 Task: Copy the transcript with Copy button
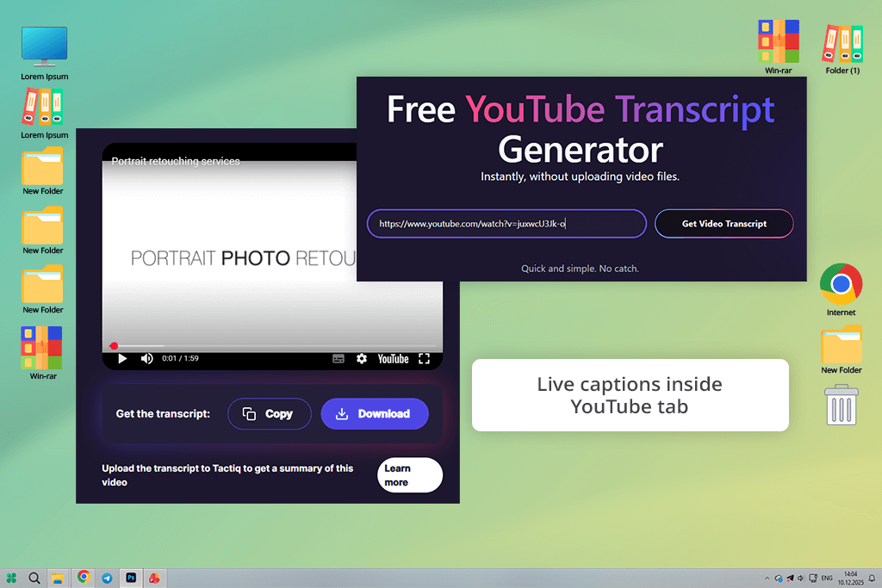pos(270,414)
